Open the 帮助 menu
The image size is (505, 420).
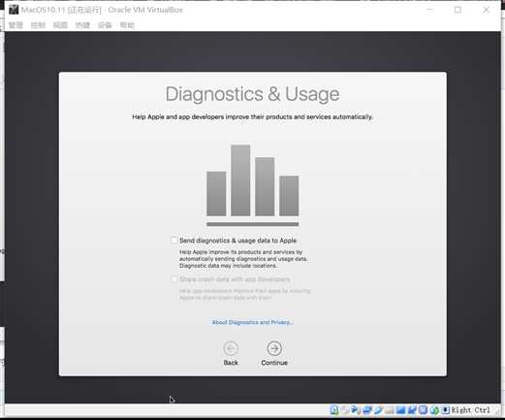[x=127, y=25]
